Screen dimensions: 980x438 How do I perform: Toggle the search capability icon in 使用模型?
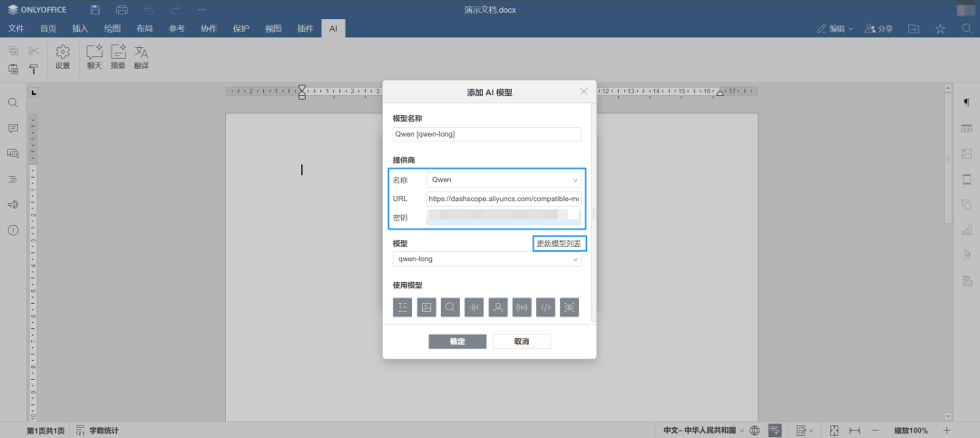pos(450,307)
